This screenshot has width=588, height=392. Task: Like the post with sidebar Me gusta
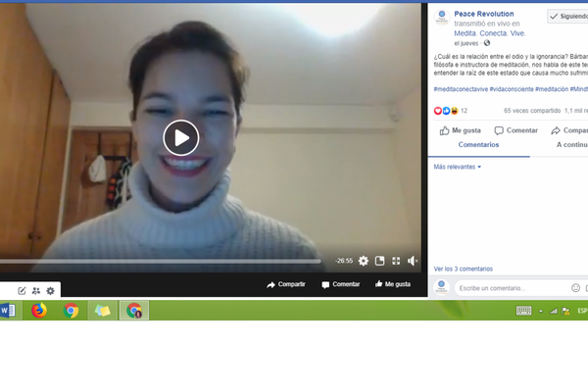point(461,130)
